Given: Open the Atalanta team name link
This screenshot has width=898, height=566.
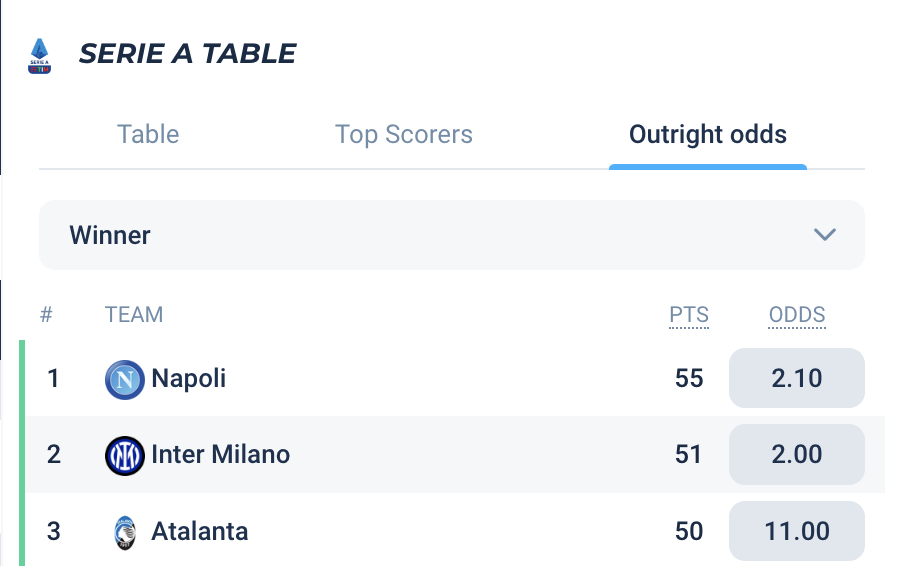Looking at the screenshot, I should [200, 530].
